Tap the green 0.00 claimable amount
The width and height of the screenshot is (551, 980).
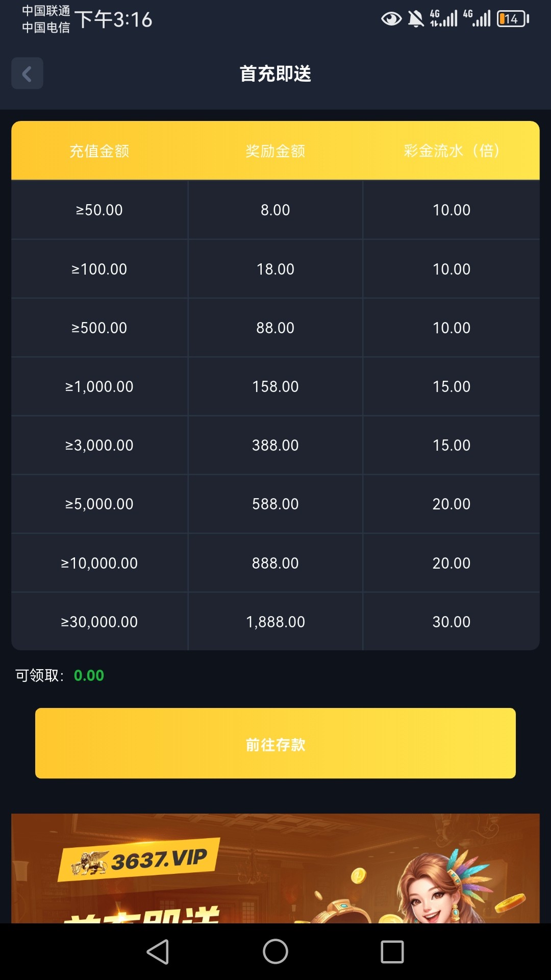click(89, 675)
